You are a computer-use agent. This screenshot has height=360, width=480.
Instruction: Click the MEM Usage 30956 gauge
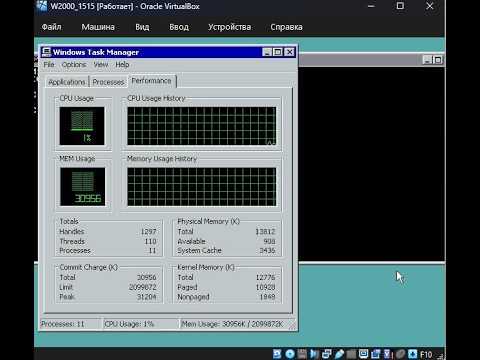click(x=83, y=187)
